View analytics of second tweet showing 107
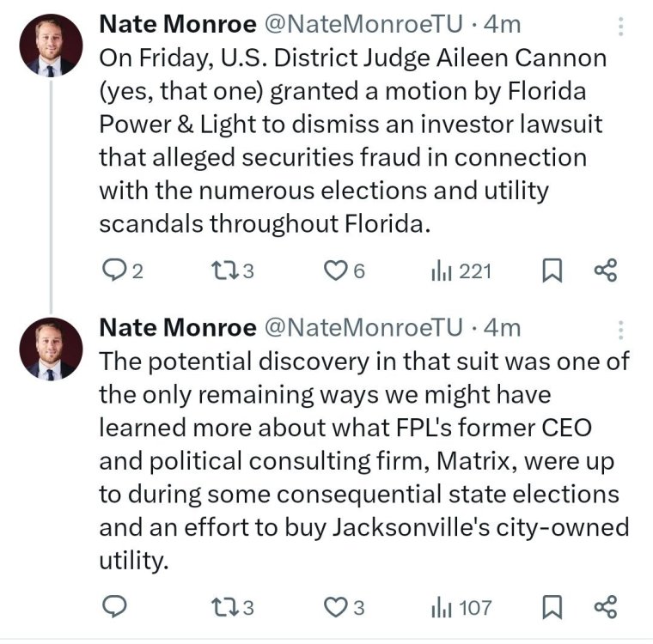 pos(441,608)
